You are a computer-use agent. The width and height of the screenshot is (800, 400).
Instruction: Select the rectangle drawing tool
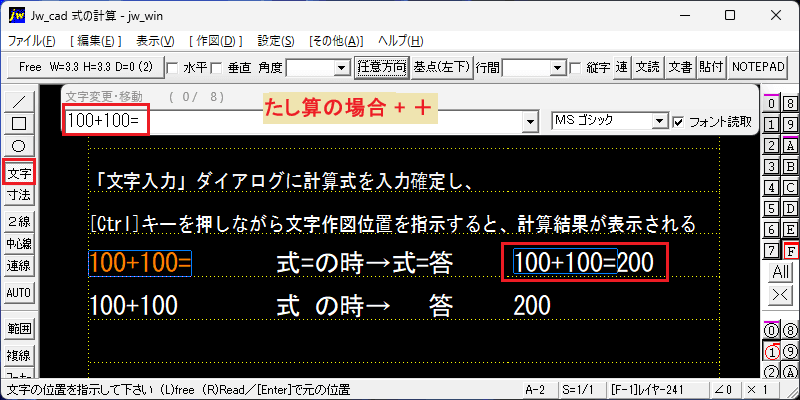19,123
